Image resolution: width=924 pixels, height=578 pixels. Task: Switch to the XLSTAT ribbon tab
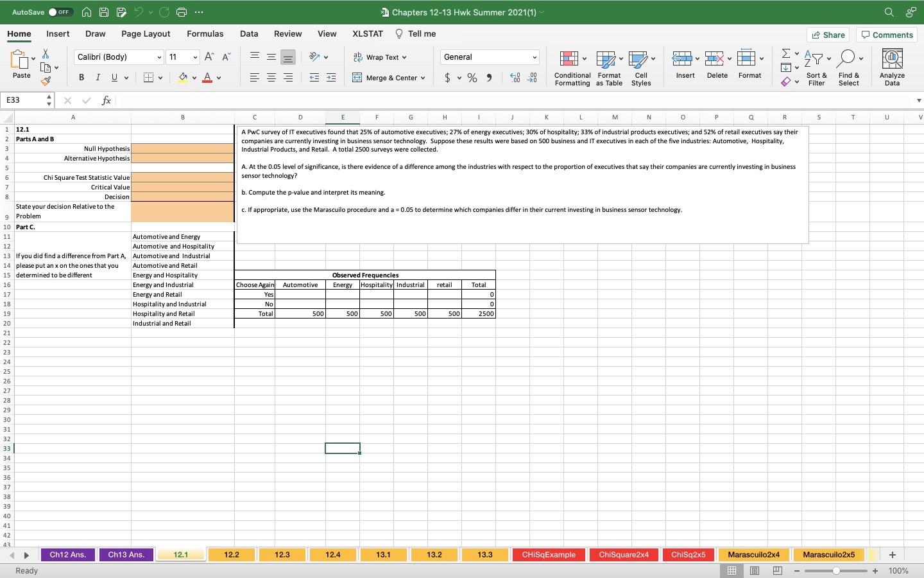[x=367, y=33]
